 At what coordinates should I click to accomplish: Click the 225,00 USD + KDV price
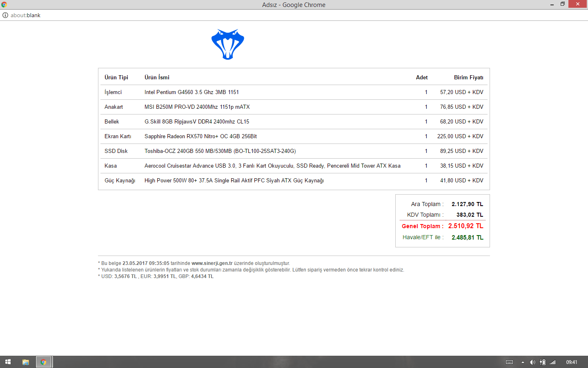point(460,136)
